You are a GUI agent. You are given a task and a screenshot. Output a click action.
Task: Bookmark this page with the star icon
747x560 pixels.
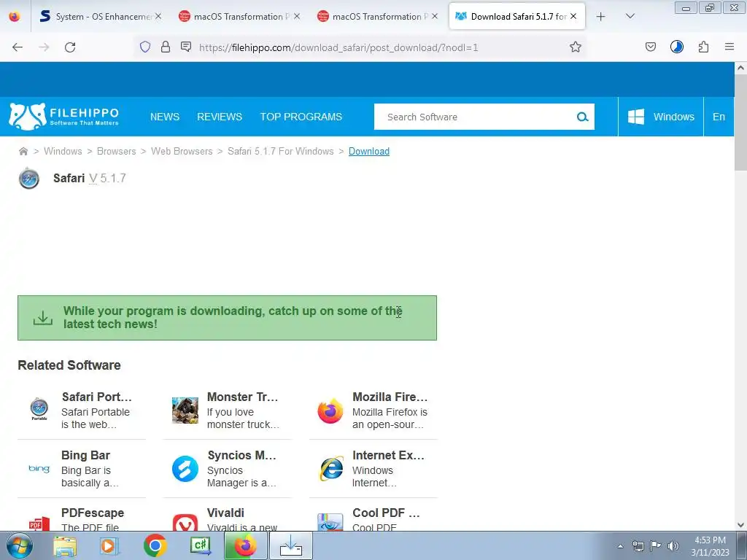[576, 47]
